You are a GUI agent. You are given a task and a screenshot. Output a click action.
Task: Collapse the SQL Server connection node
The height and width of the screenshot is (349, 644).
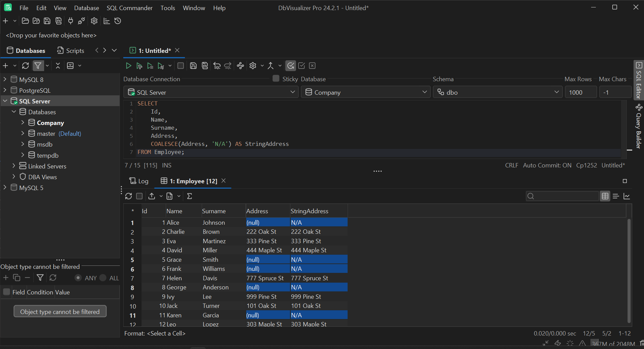coord(5,101)
